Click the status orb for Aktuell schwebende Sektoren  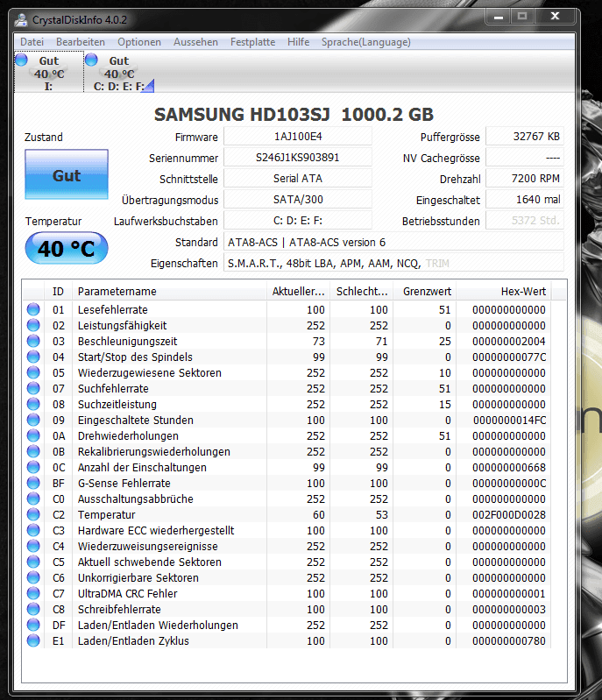coord(33,562)
